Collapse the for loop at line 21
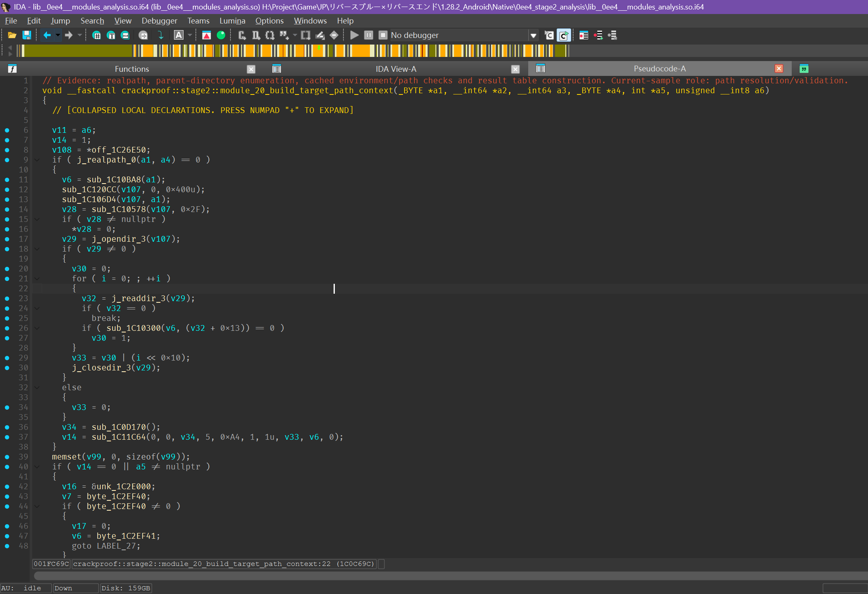868x594 pixels. pos(37,279)
